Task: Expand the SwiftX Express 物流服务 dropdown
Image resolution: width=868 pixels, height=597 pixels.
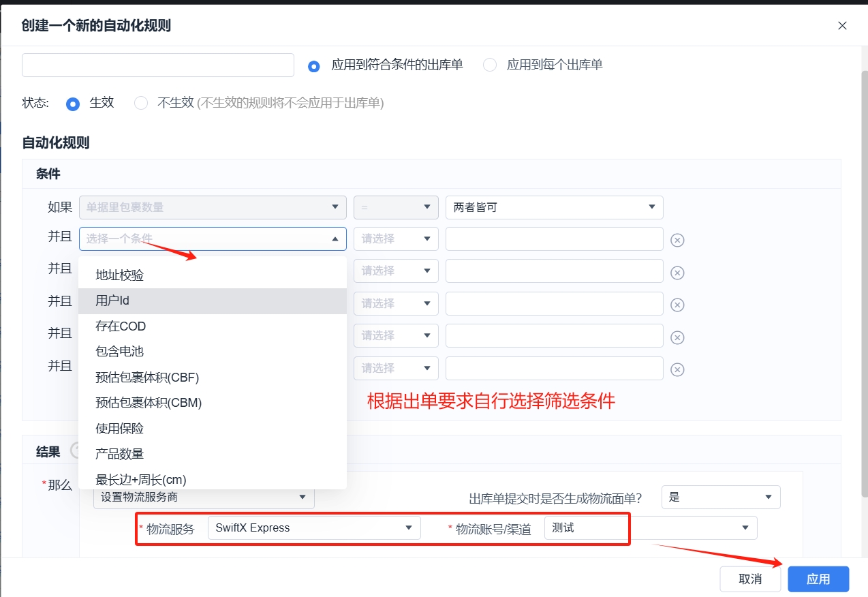Action: (314, 527)
